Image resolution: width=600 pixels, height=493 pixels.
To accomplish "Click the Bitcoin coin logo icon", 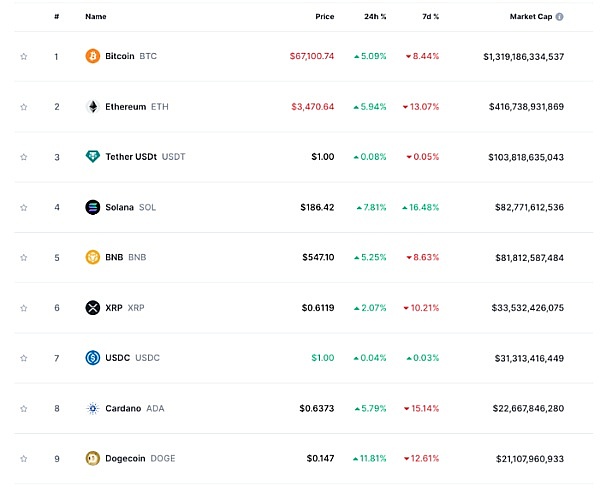I will pos(92,57).
